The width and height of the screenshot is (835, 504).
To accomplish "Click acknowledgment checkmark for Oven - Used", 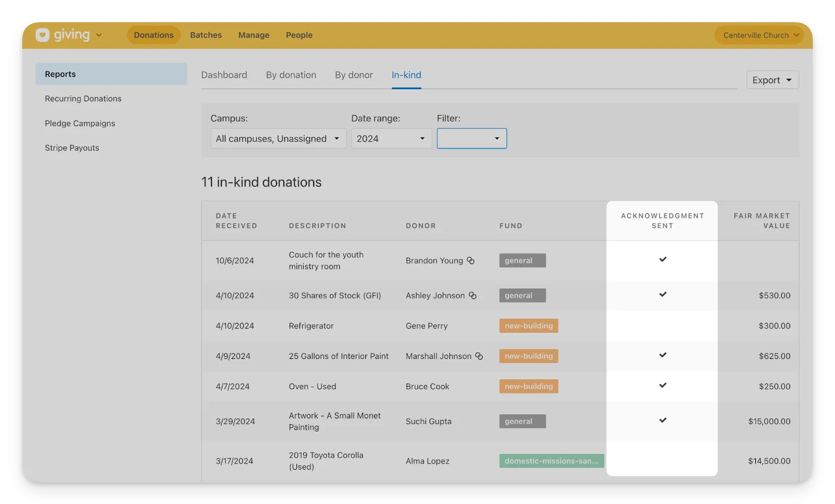I will click(x=662, y=386).
